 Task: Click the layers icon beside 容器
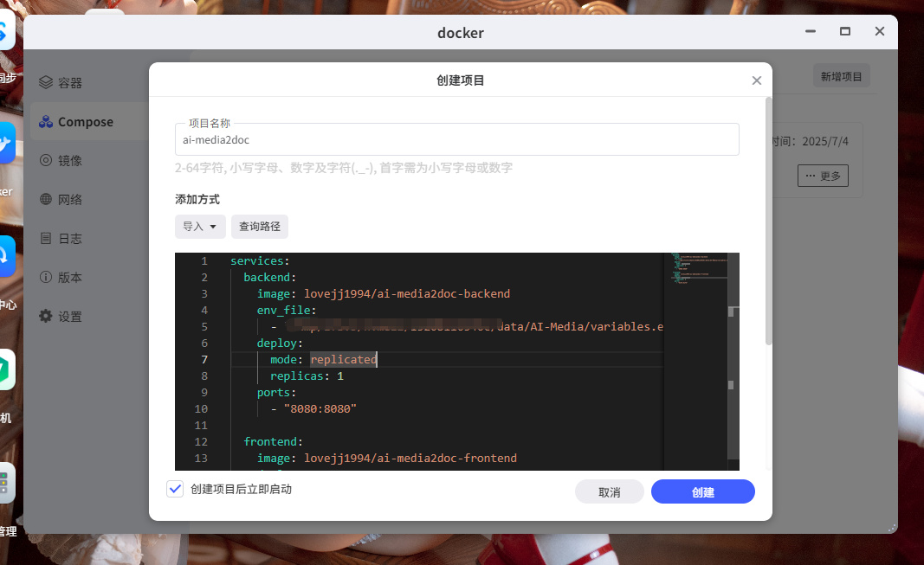pyautogui.click(x=46, y=82)
